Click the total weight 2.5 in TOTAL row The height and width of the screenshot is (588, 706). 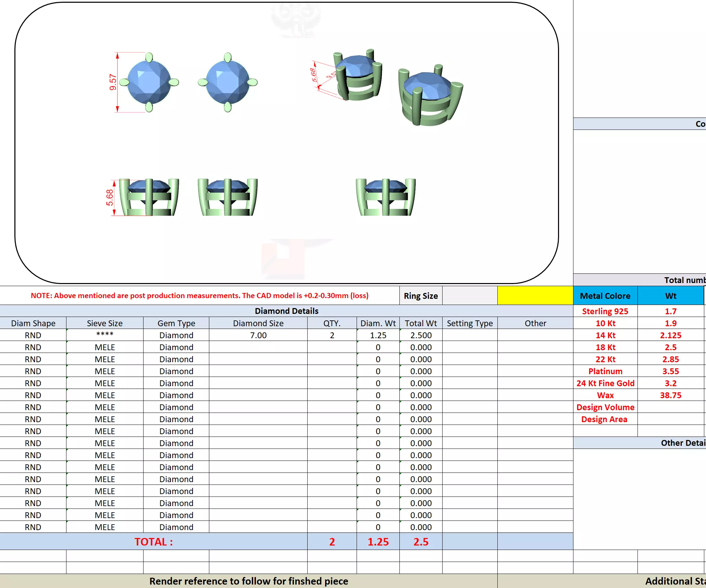tap(421, 541)
